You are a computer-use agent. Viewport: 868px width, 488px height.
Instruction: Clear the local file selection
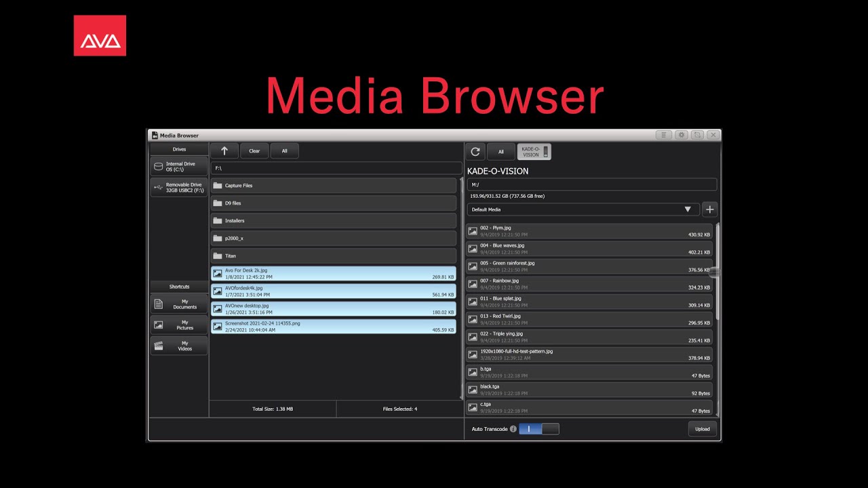(254, 151)
